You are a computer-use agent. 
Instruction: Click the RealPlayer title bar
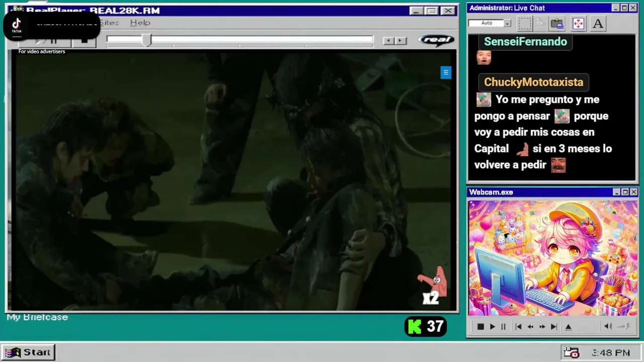[x=232, y=11]
